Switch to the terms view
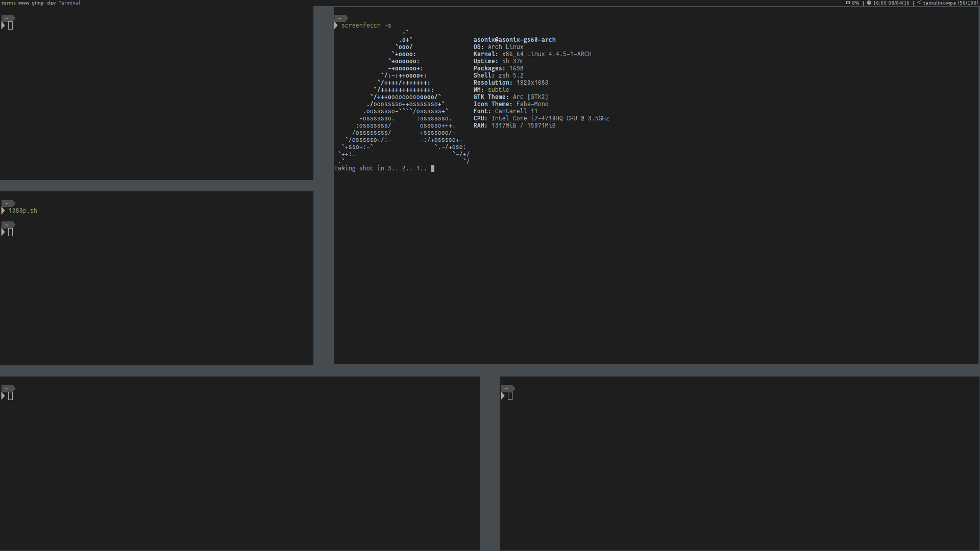 (8, 3)
